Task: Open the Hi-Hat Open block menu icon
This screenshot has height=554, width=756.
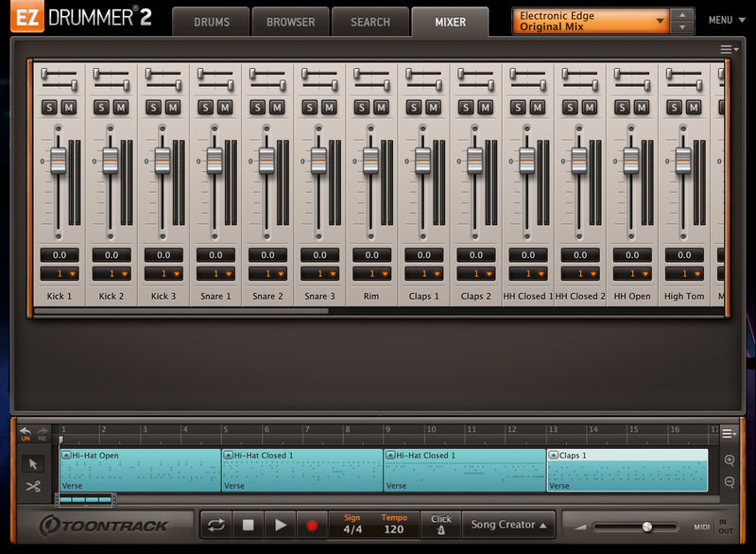Action: tap(66, 455)
